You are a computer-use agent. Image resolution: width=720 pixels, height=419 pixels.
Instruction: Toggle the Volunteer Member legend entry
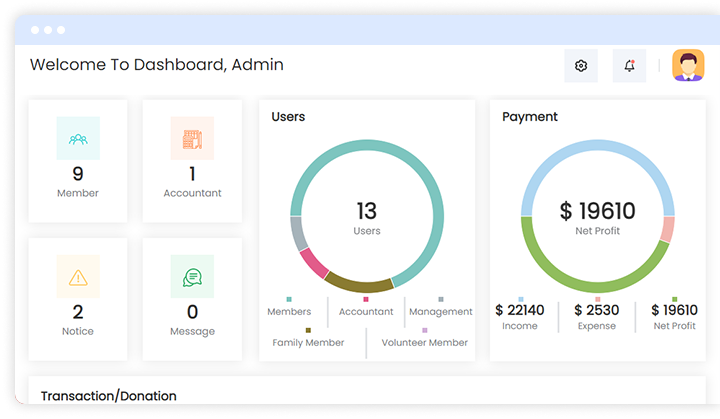coord(424,342)
